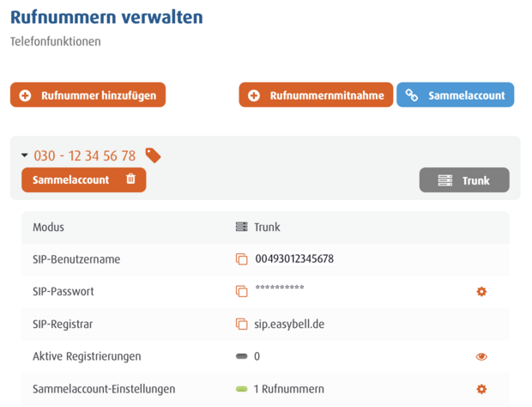
Task: Click the green Rufnummern status indicator
Action: 241,389
